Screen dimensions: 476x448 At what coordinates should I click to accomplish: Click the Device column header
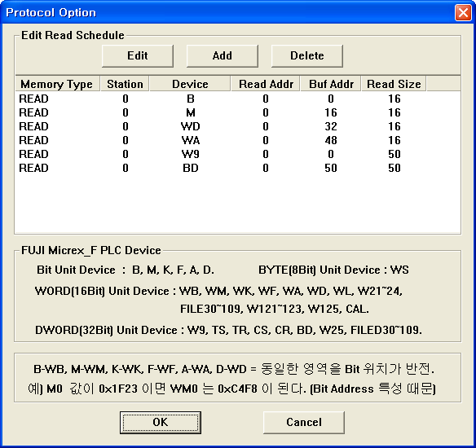tap(190, 84)
